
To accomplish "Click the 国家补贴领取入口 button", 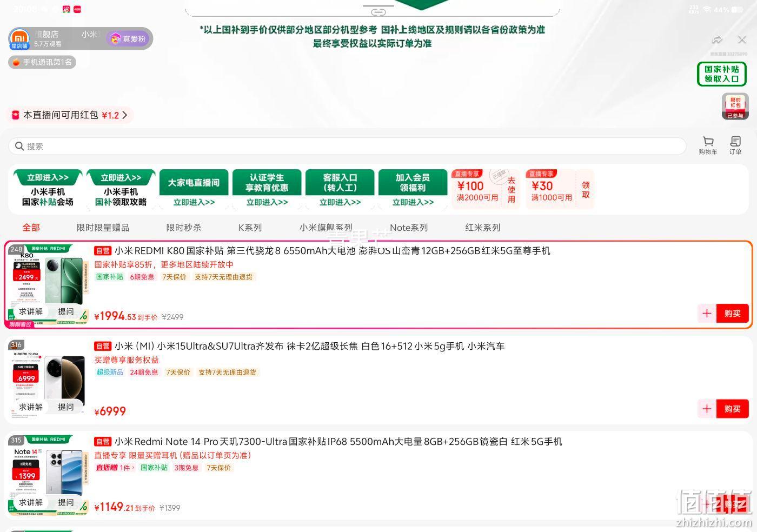I will point(721,74).
